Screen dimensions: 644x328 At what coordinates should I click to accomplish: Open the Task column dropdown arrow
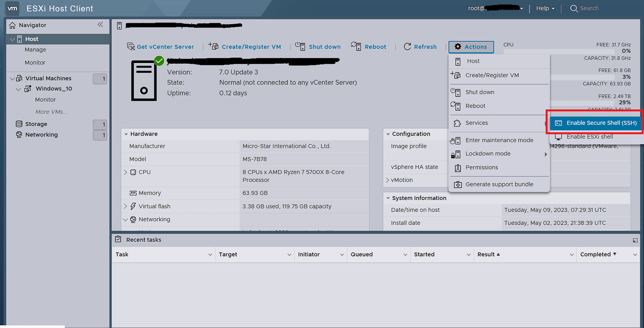point(210,255)
